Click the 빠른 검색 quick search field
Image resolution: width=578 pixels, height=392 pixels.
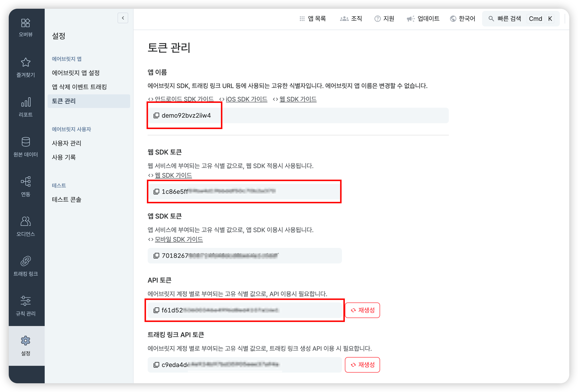(x=521, y=19)
